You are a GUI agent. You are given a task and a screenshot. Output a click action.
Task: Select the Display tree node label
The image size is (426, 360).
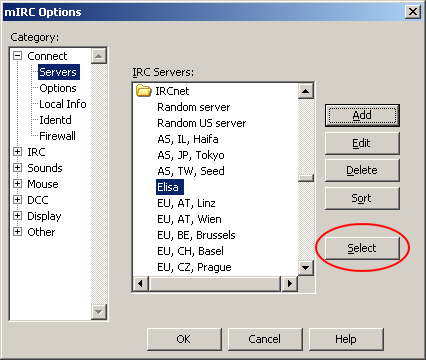click(44, 216)
